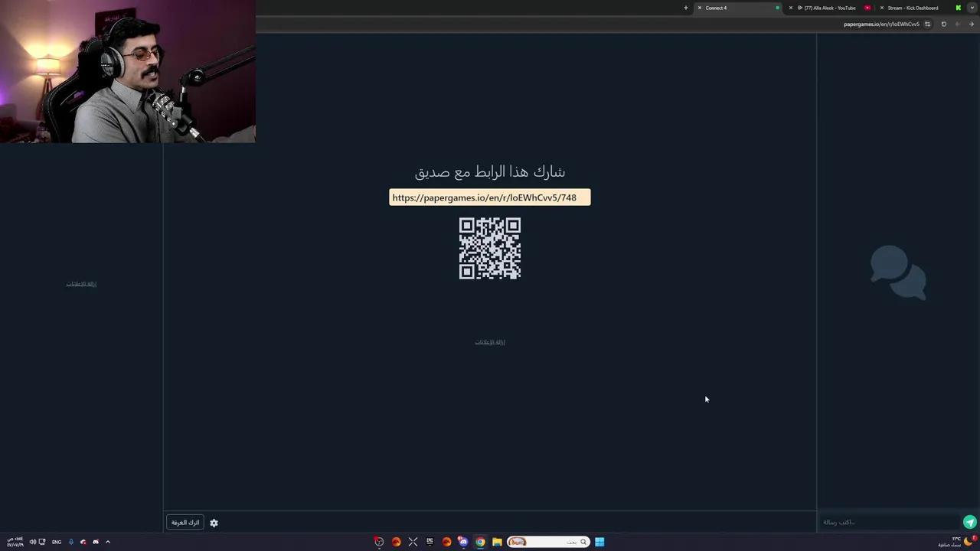This screenshot has width=980, height=551.
Task: Click the QR code image
Action: click(x=490, y=249)
